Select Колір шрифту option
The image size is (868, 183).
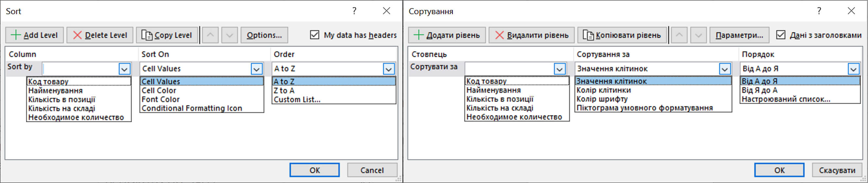(653, 99)
